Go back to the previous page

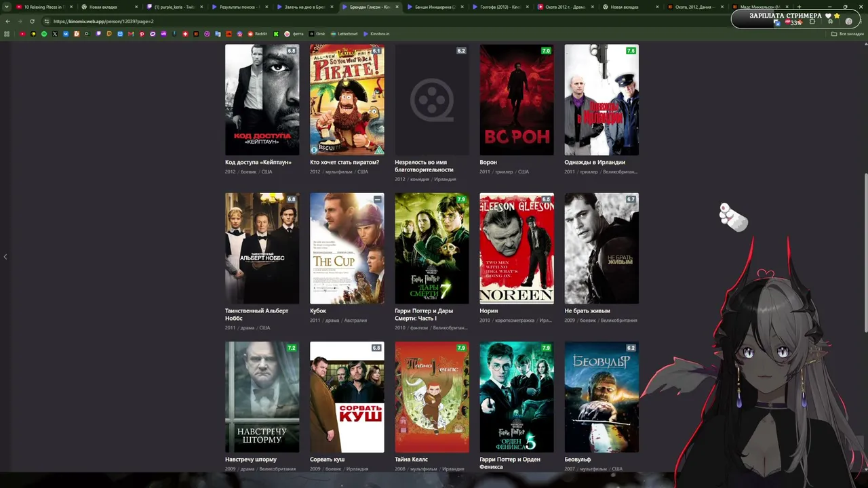click(x=7, y=21)
